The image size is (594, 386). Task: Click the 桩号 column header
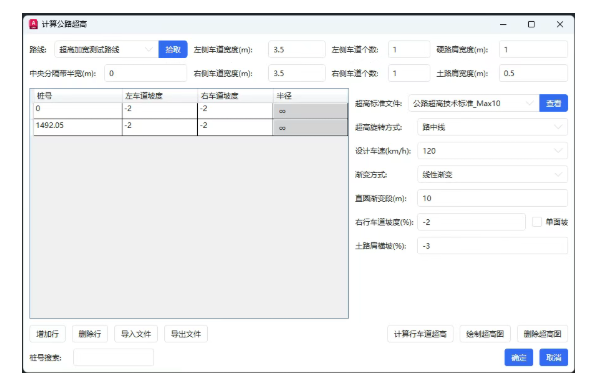[78, 95]
